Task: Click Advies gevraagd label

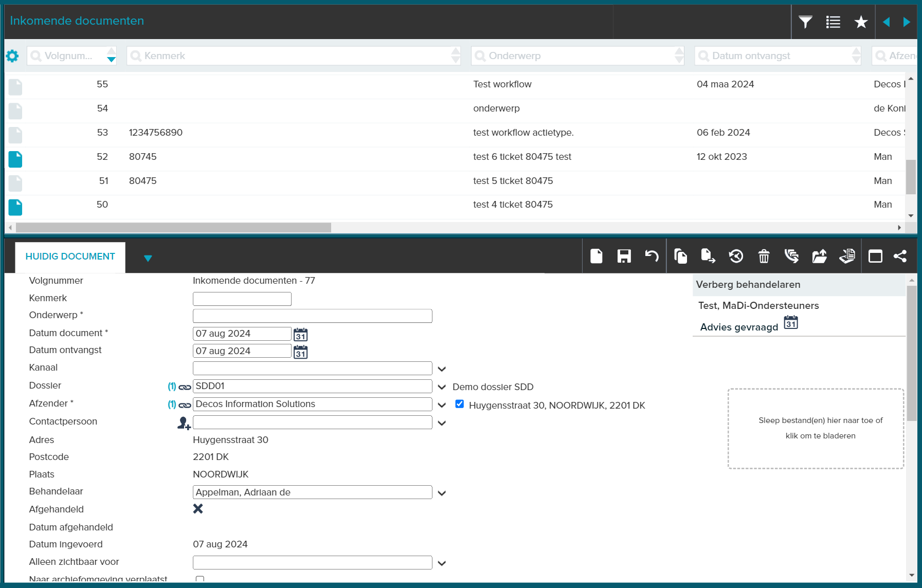Action: (x=739, y=327)
